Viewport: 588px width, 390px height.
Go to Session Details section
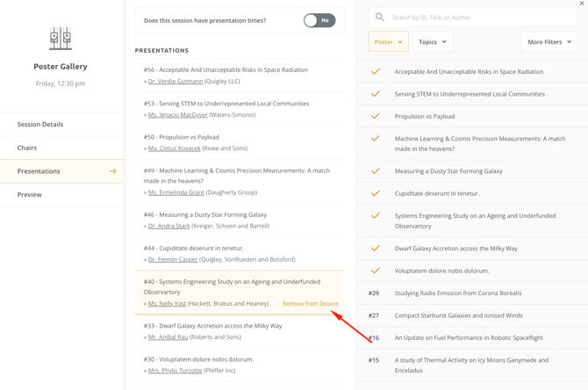40,125
